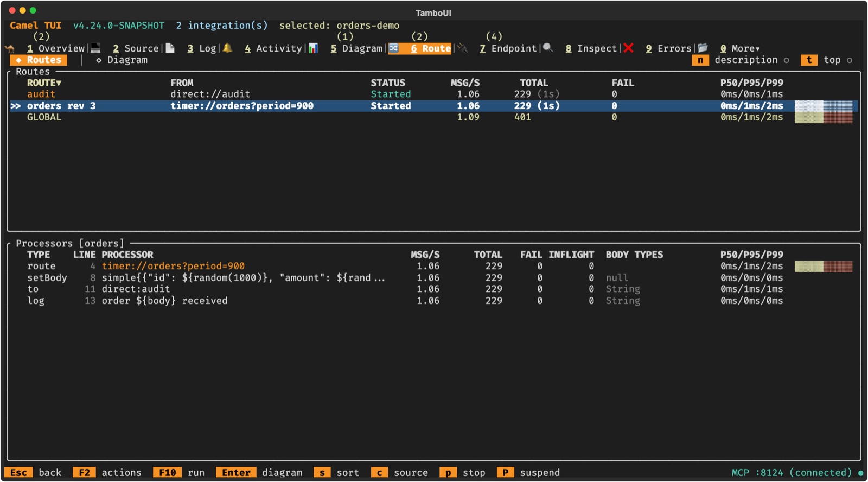Click the green MCP connection status dot

coord(860,473)
